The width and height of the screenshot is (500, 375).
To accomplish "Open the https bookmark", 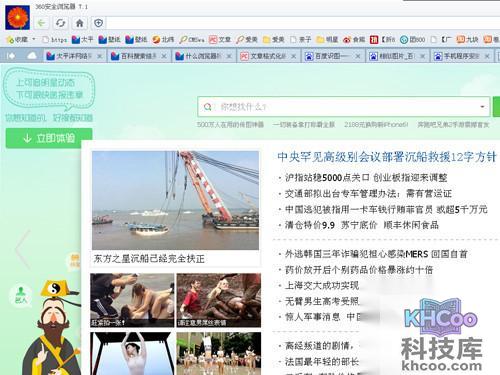I will pos(55,40).
